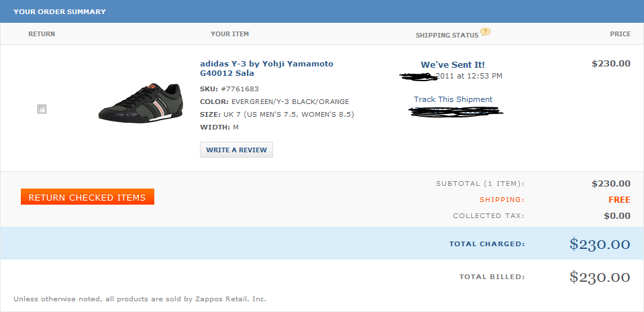
Task: Open the adidas Y-3 shoe thumbnail image
Action: coord(140,102)
